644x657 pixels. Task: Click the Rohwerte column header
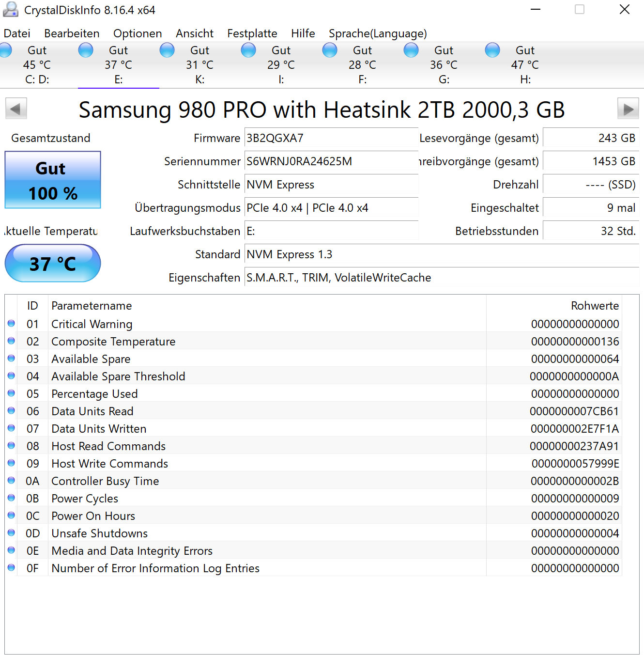(x=554, y=306)
